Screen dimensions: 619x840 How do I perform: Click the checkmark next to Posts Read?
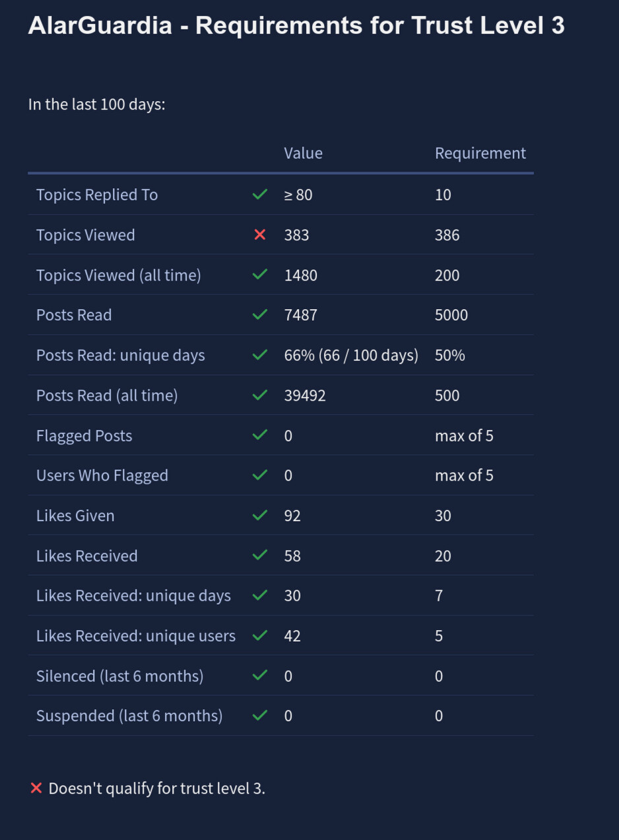(260, 314)
